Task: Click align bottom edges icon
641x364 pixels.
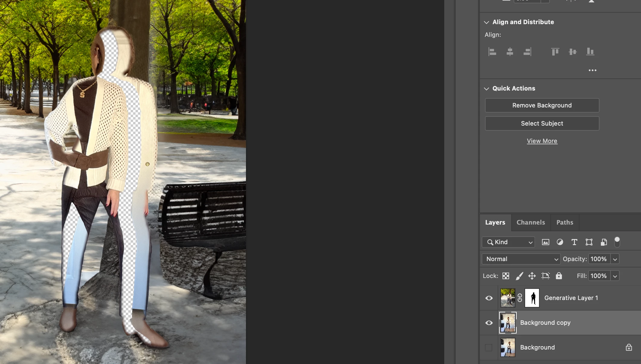Action: (590, 52)
